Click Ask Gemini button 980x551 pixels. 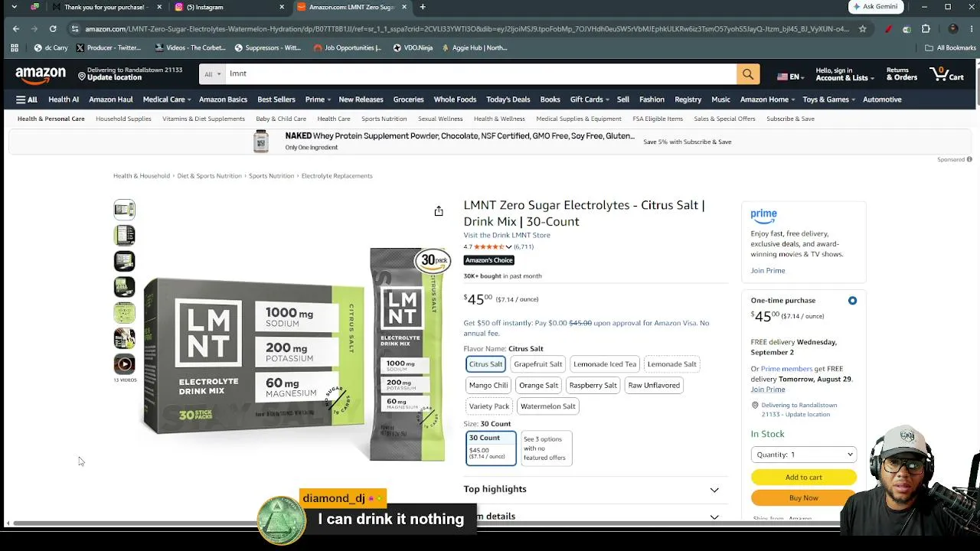point(875,7)
